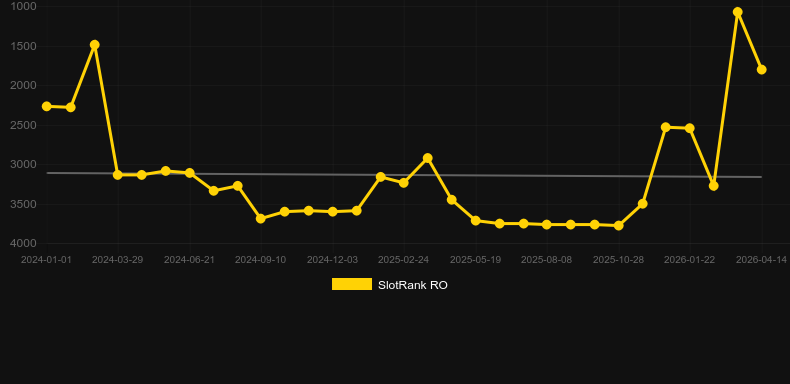Click the 2025-08-08 x-axis label
The image size is (790, 384).
click(x=547, y=260)
